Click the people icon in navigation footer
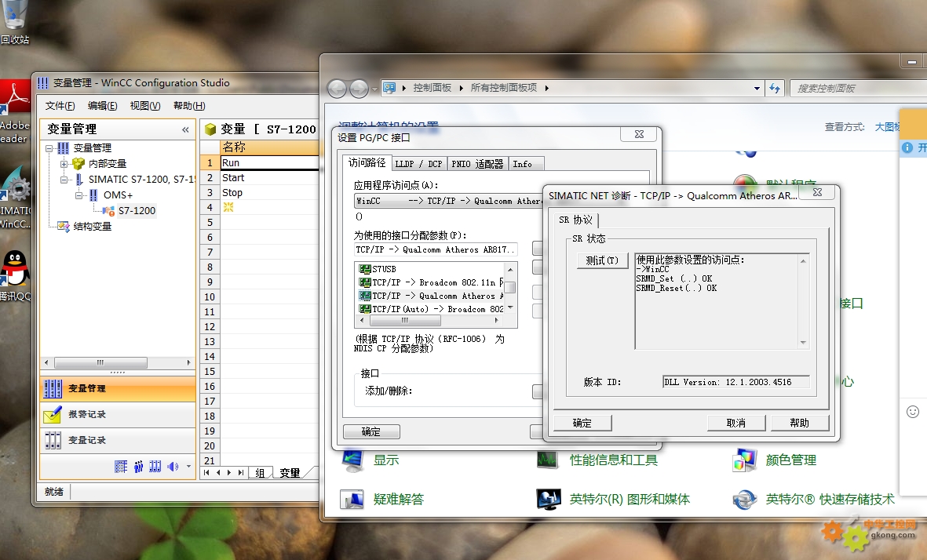 pos(138,467)
